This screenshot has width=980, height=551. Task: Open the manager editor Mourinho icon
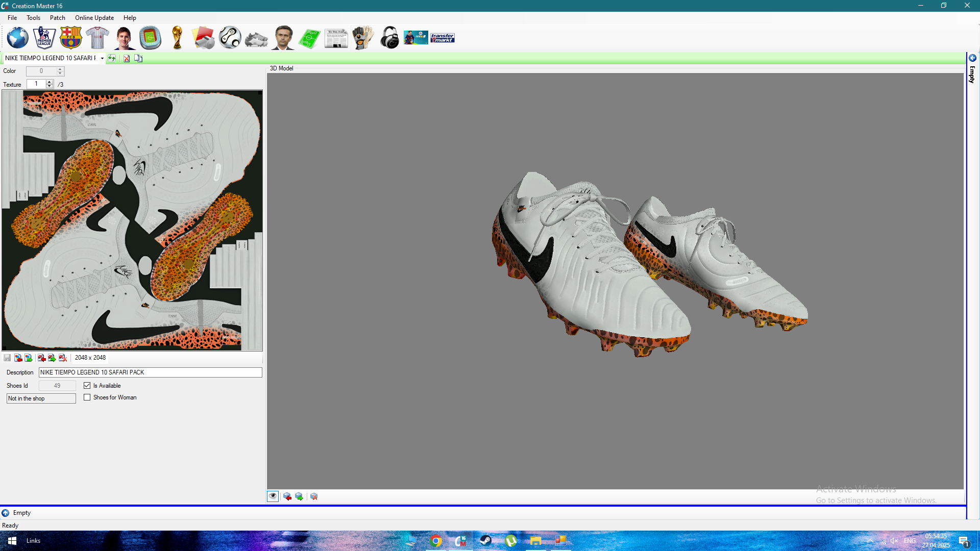click(x=283, y=38)
